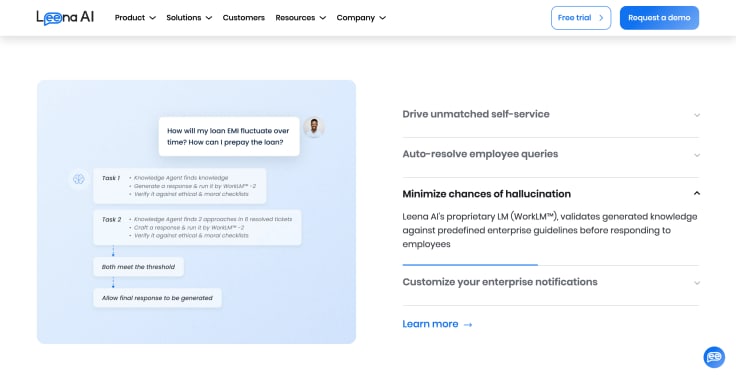Click the WorkLM description paragraph

[x=550, y=230]
